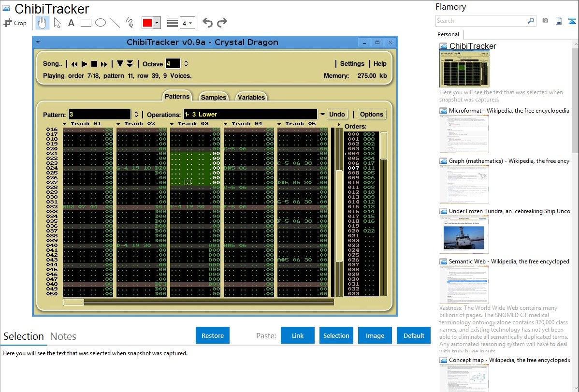This screenshot has width=579, height=392.
Task: Open the pattern Options button
Action: (372, 114)
